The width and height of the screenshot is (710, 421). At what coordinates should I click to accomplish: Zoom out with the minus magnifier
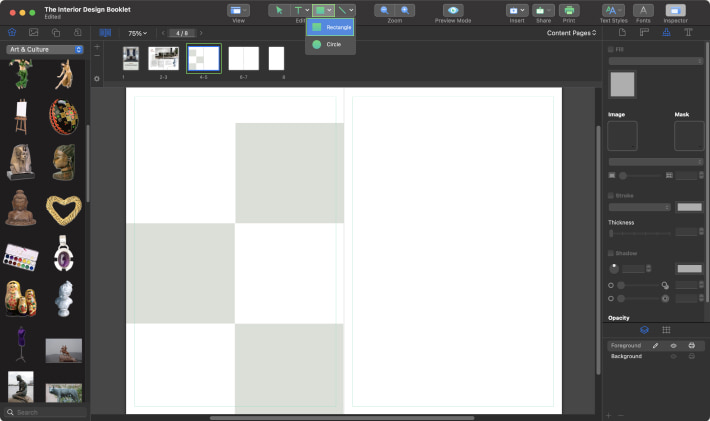tap(384, 10)
